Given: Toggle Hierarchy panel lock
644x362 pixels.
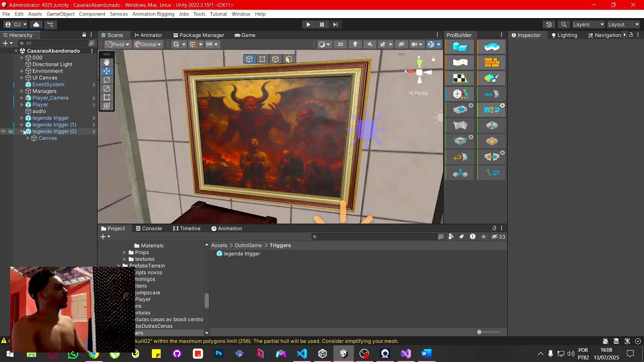Looking at the screenshot, I should (84, 35).
